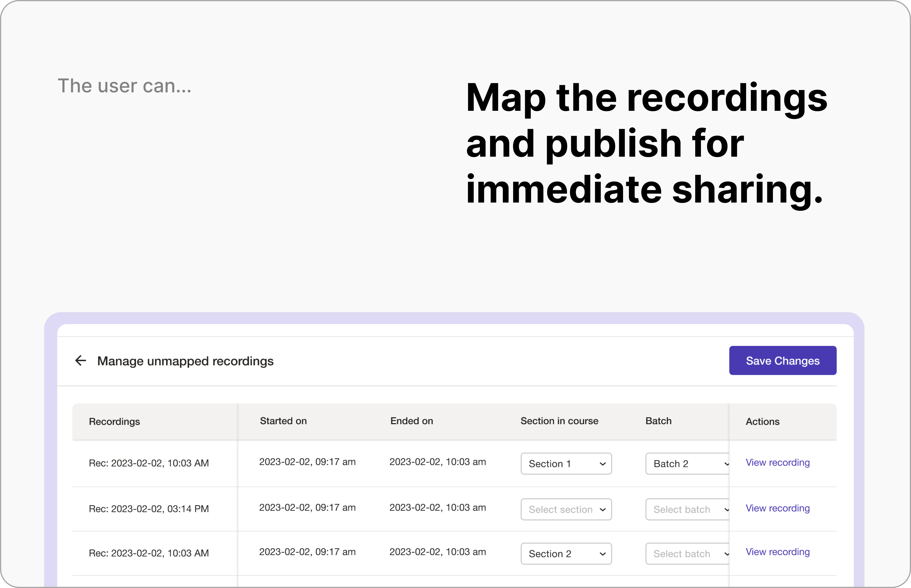Click the Manage unmapped recordings title

pos(185,361)
